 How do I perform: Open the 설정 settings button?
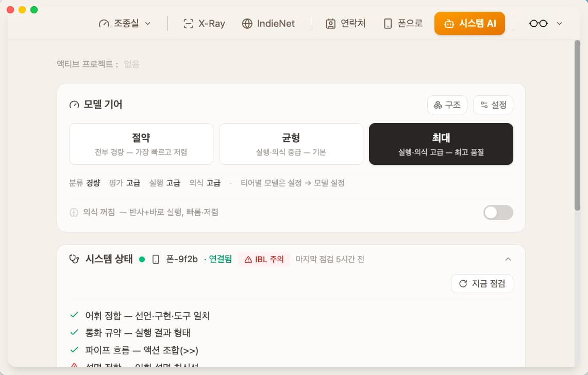click(x=493, y=105)
